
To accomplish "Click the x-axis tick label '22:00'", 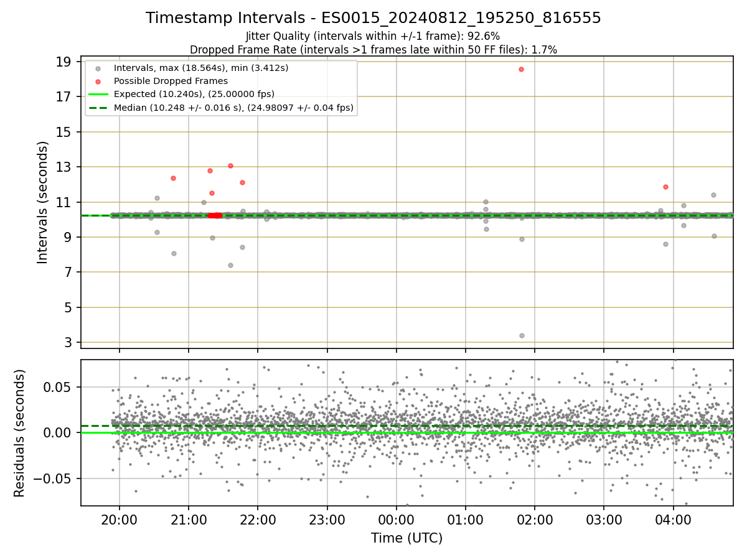I will click(x=258, y=518).
